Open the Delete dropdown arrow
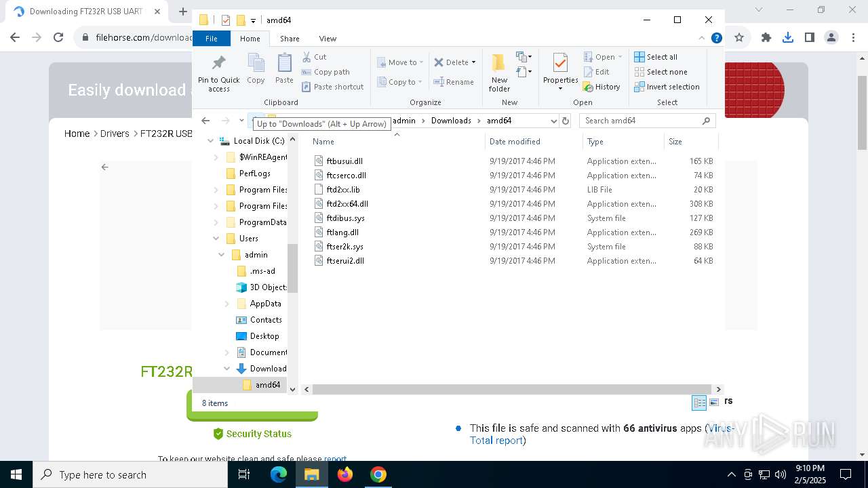 click(x=473, y=62)
